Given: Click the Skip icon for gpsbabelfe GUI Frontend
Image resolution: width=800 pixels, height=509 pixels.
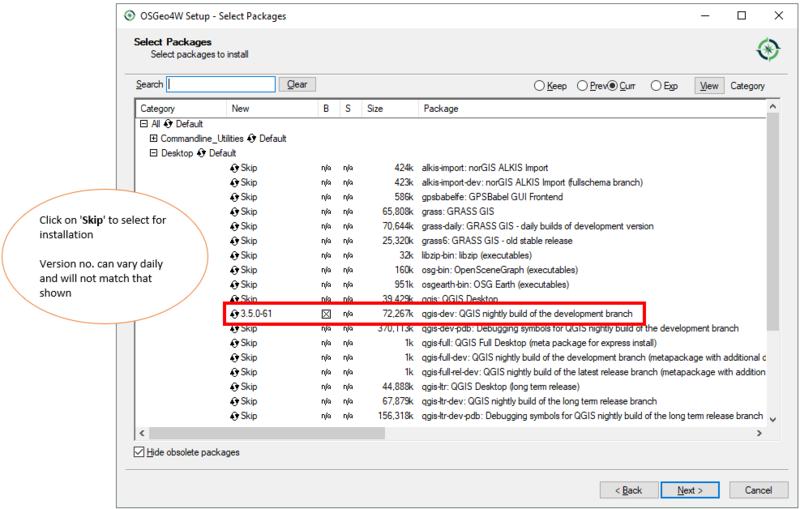Looking at the screenshot, I should point(234,197).
